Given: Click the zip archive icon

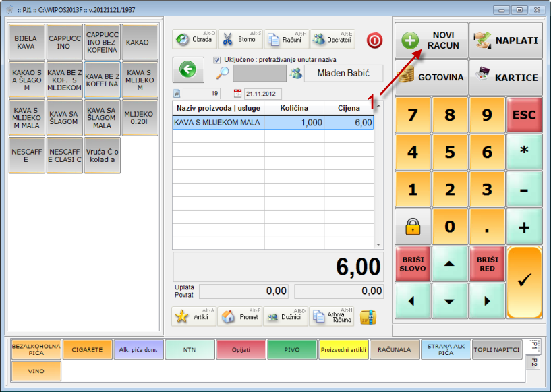Looking at the screenshot, I should click(368, 316).
